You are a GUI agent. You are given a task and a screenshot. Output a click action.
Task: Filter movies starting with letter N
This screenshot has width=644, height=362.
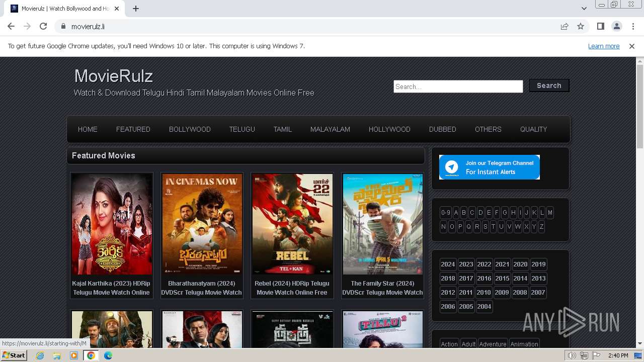pyautogui.click(x=443, y=227)
